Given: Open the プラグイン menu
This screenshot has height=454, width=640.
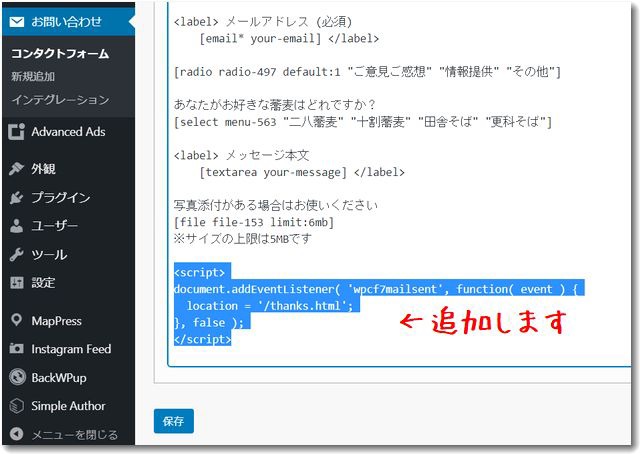Looking at the screenshot, I should click(x=69, y=197).
